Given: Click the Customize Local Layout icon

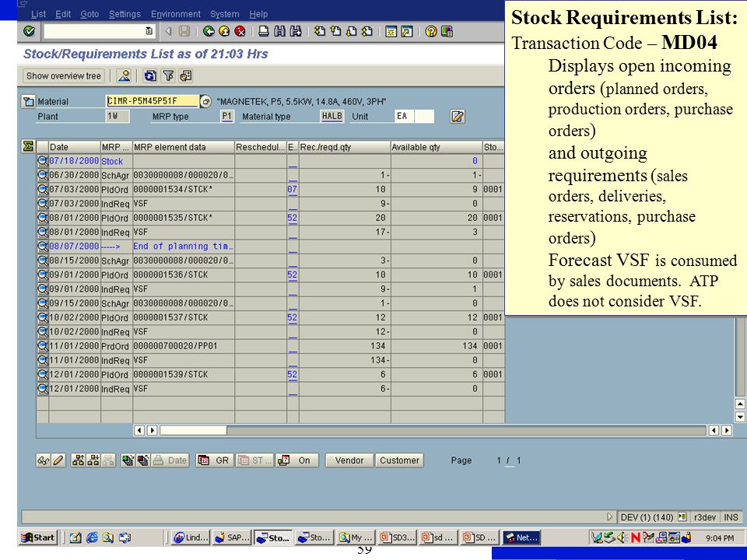Looking at the screenshot, I should pyautogui.click(x=447, y=31).
